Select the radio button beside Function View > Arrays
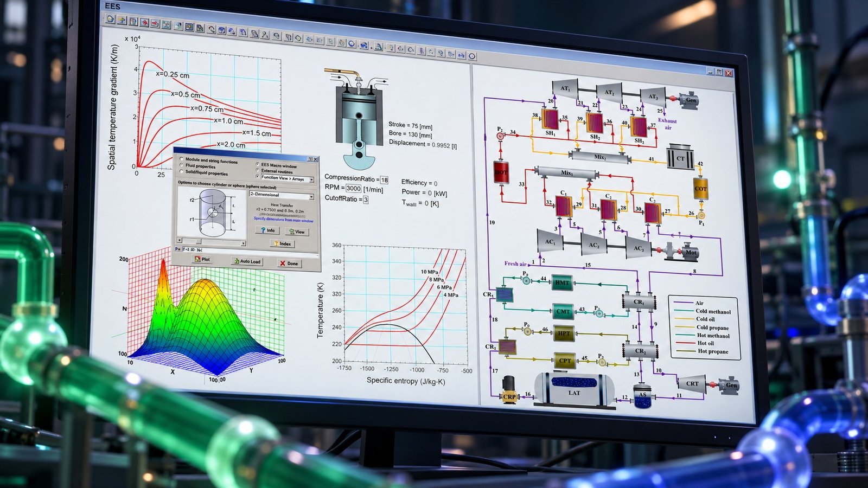 tap(257, 177)
